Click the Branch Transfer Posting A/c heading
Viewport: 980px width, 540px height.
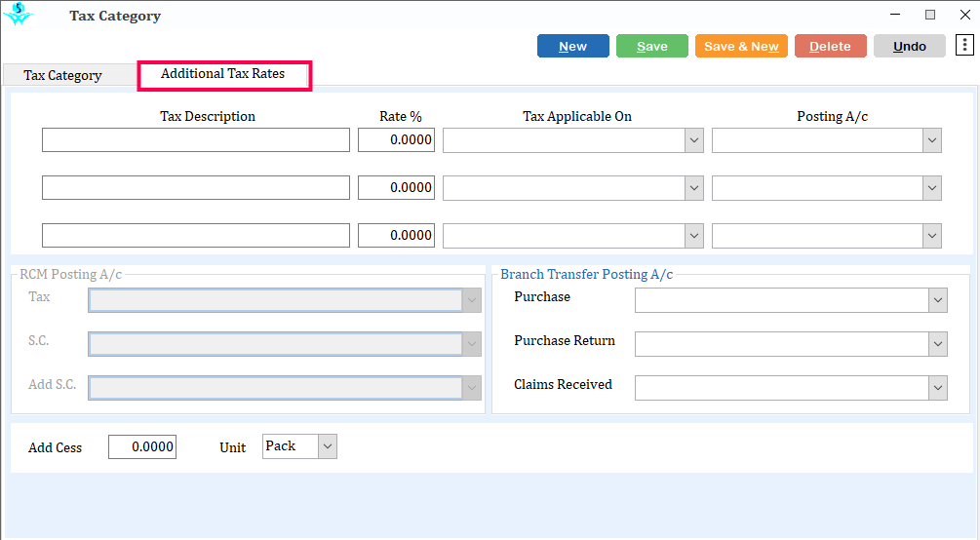[586, 274]
